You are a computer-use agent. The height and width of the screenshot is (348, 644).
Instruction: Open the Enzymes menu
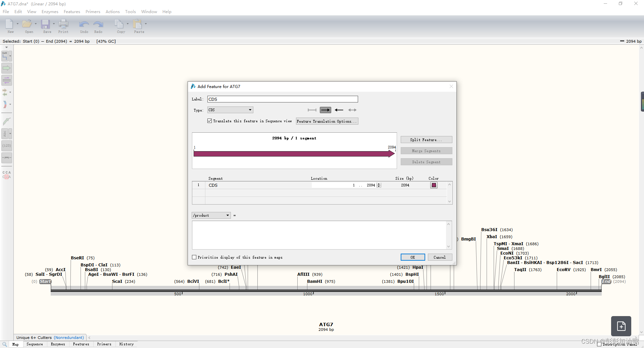50,12
